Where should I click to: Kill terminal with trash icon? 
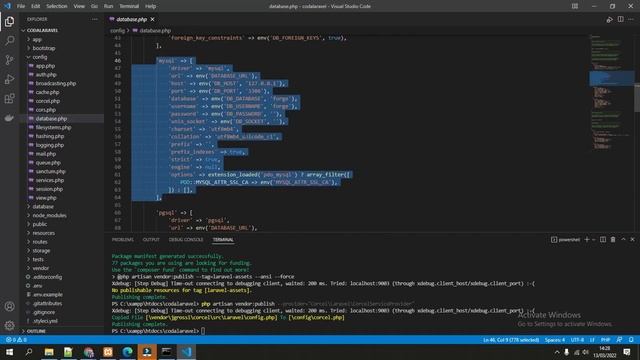[613, 240]
